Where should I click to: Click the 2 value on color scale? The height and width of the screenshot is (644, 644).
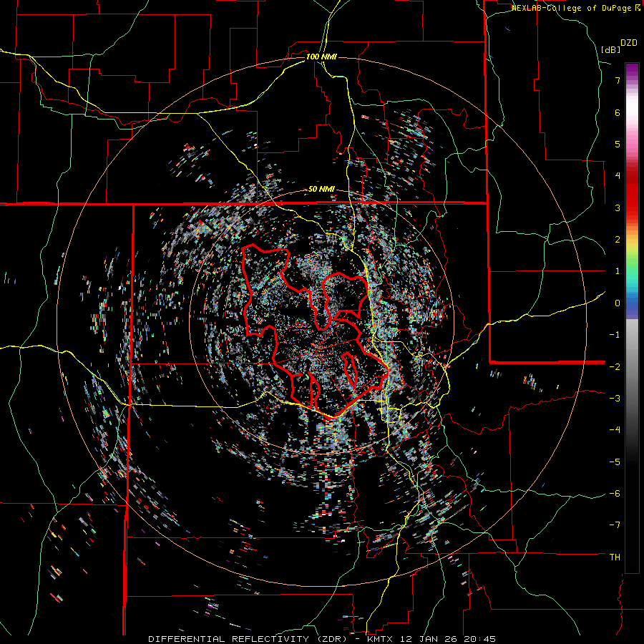(x=618, y=240)
